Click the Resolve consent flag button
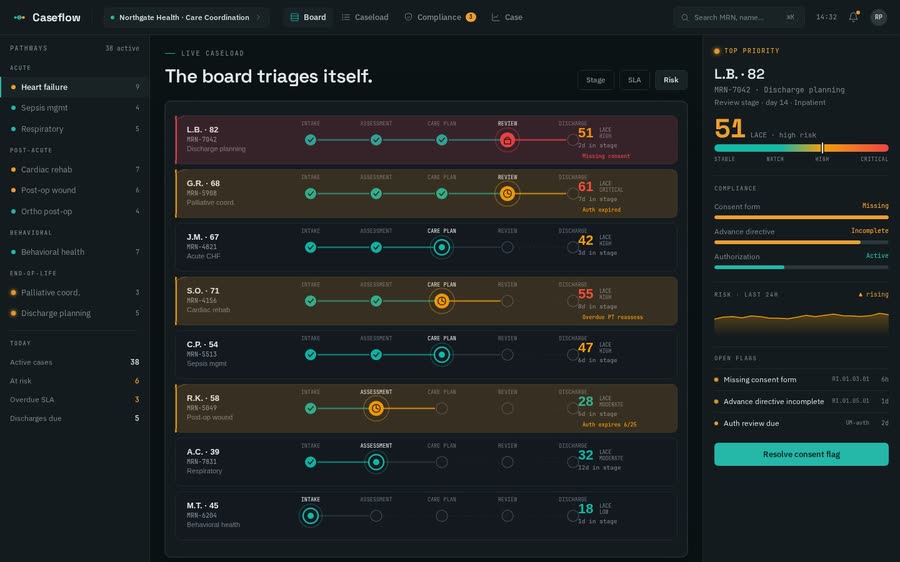900x562 pixels. click(801, 454)
